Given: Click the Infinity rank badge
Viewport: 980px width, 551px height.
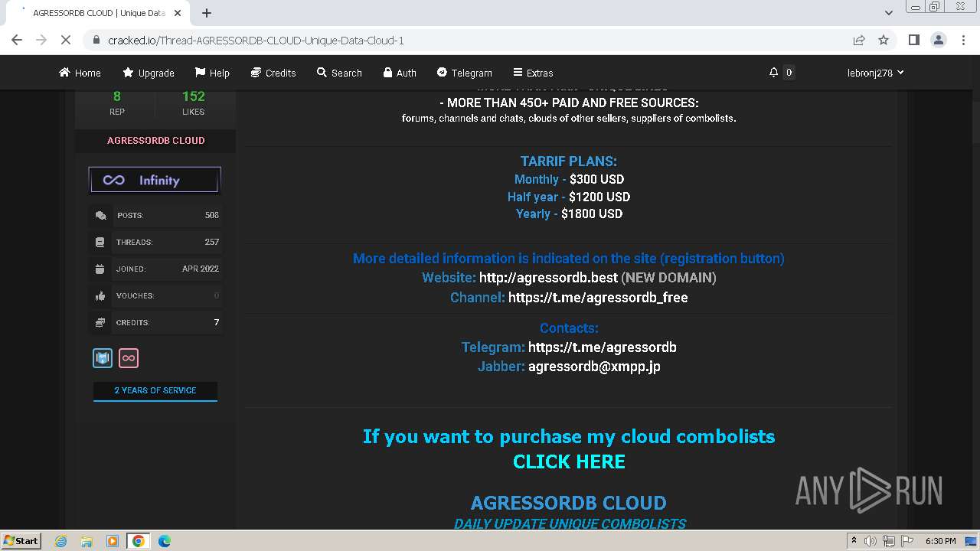Looking at the screenshot, I should (155, 180).
